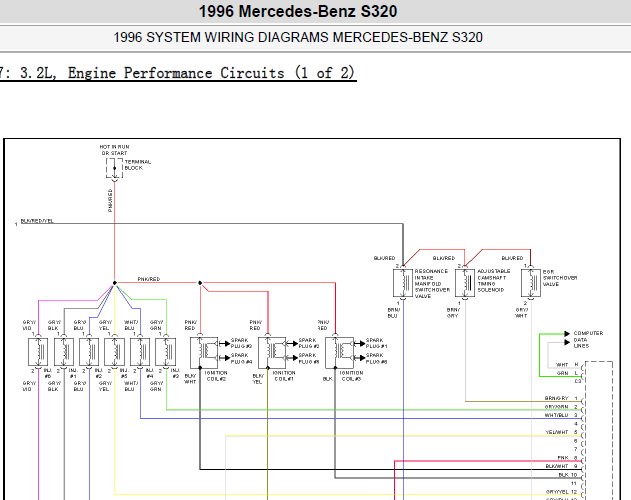This screenshot has height=500, width=631.
Task: Click green arrow to Computer Data Lines
Action: pyautogui.click(x=567, y=334)
